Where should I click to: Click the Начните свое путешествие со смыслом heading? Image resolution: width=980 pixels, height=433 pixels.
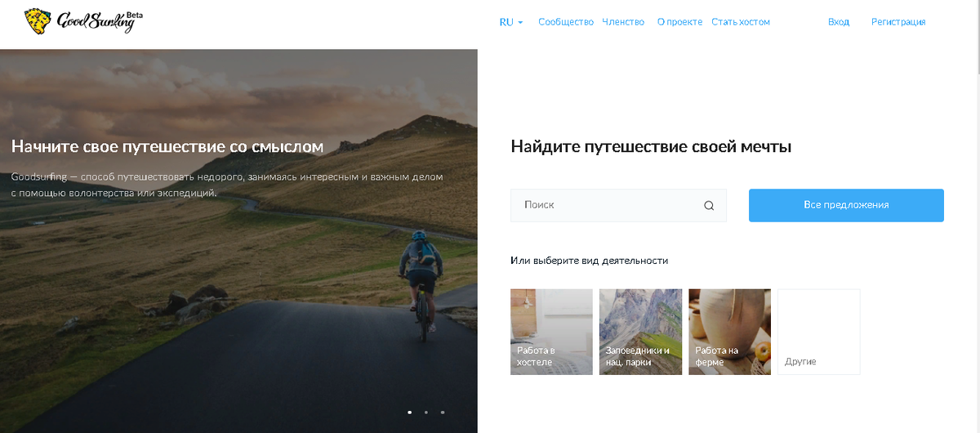[x=167, y=147]
